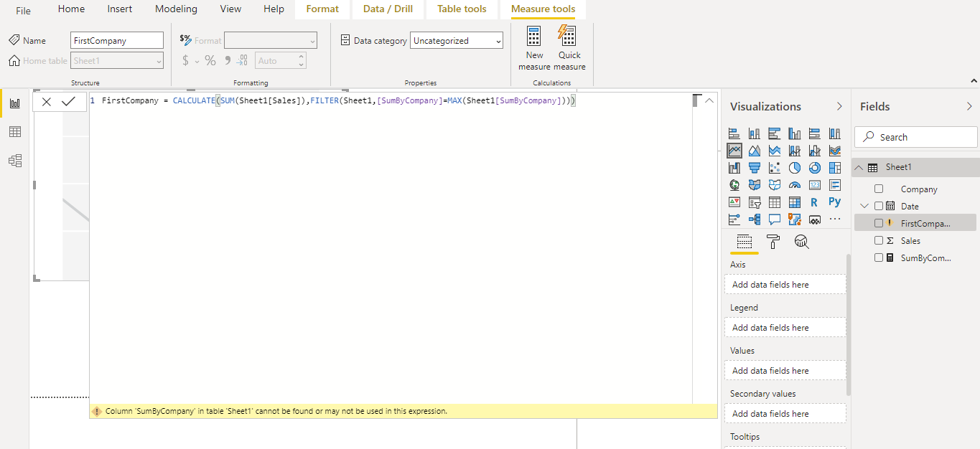
Task: Check the Date field checkbox
Action: pos(879,206)
